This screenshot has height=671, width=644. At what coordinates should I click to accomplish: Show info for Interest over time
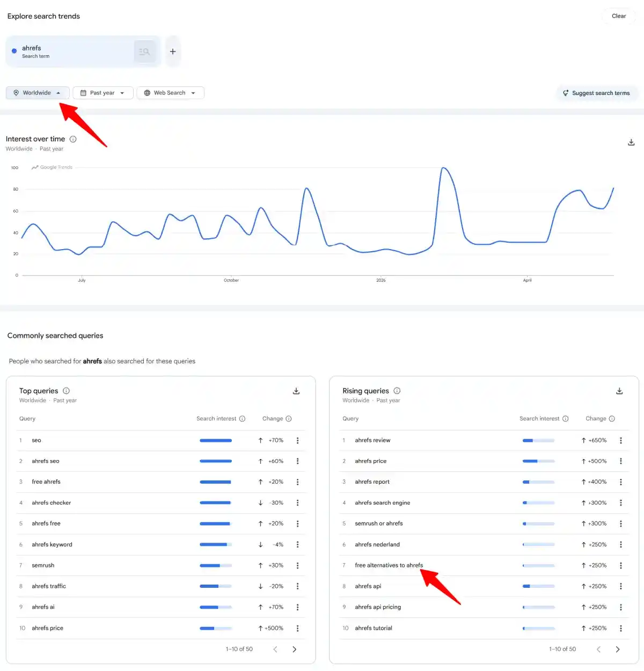click(x=73, y=139)
